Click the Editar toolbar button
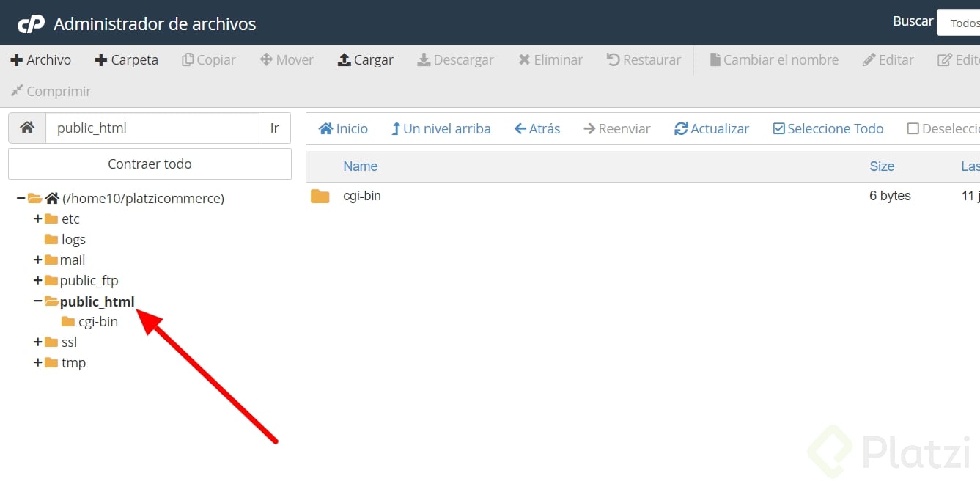980x484 pixels. pyautogui.click(x=888, y=60)
